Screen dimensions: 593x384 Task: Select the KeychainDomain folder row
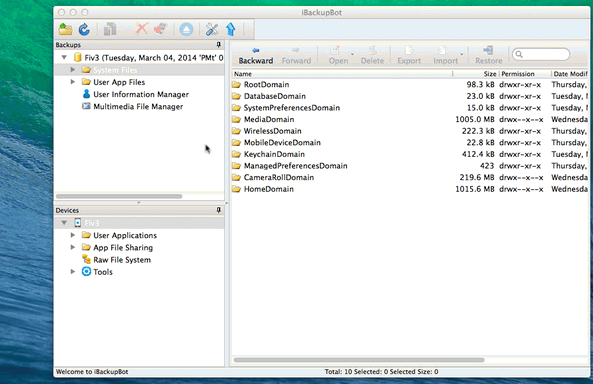pyautogui.click(x=410, y=154)
